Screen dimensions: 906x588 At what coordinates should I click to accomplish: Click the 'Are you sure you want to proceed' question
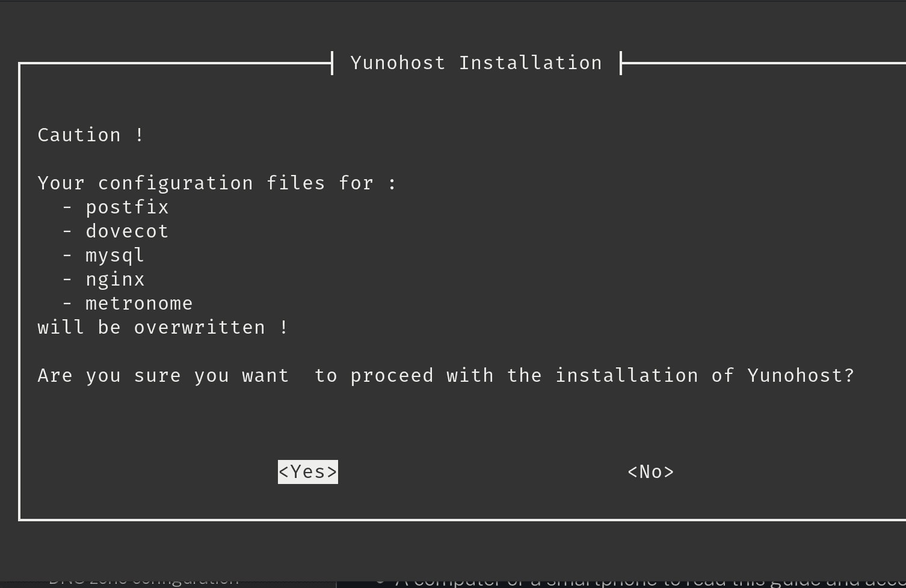[x=446, y=376]
